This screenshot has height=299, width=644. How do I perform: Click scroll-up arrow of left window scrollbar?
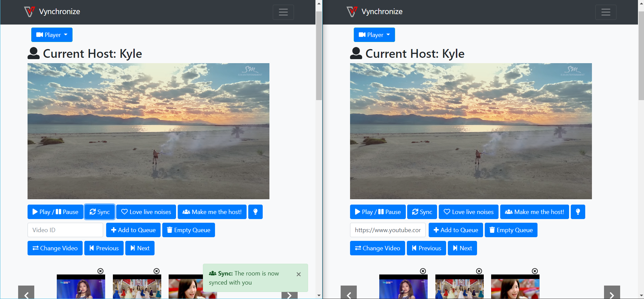(x=319, y=3)
